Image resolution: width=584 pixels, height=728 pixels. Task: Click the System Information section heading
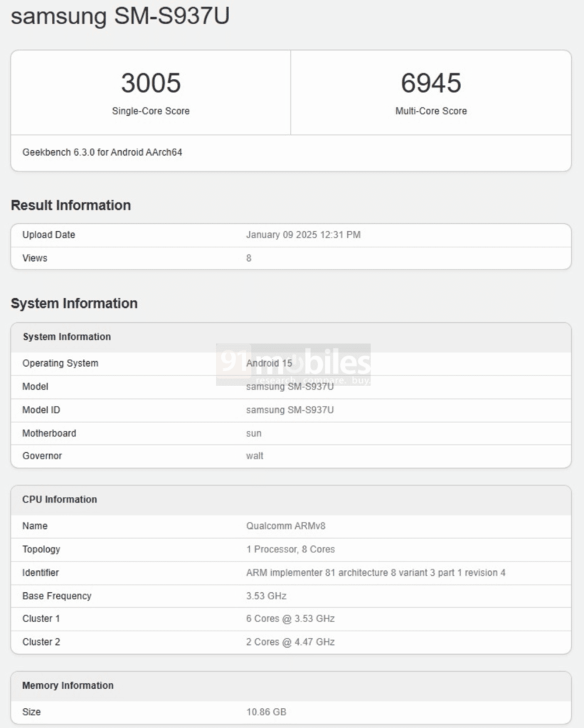[74, 304]
